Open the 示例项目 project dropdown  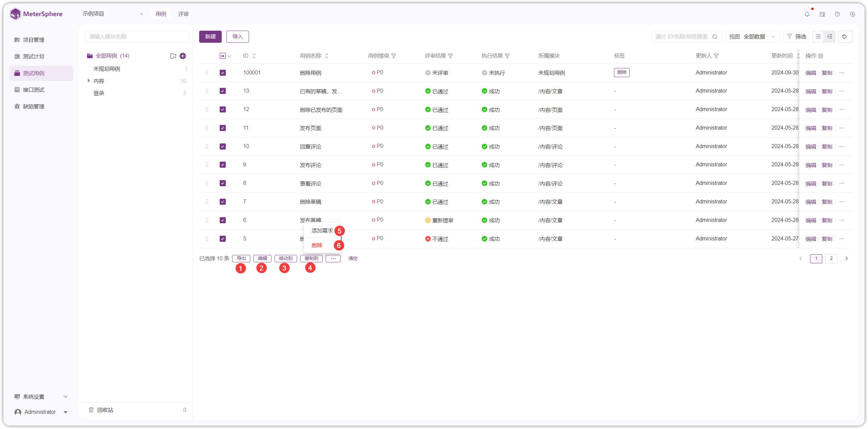pyautogui.click(x=113, y=14)
